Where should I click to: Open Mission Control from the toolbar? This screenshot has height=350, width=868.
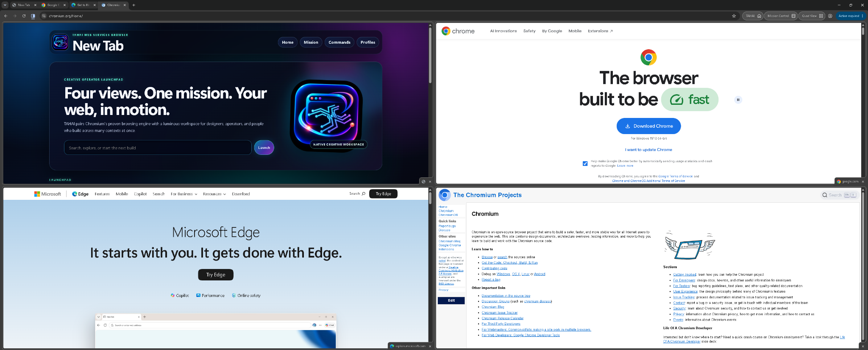[x=781, y=16]
